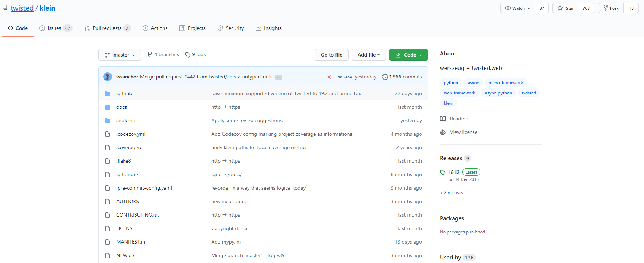Click the python topic tag
This screenshot has height=263, width=644.
(x=451, y=83)
